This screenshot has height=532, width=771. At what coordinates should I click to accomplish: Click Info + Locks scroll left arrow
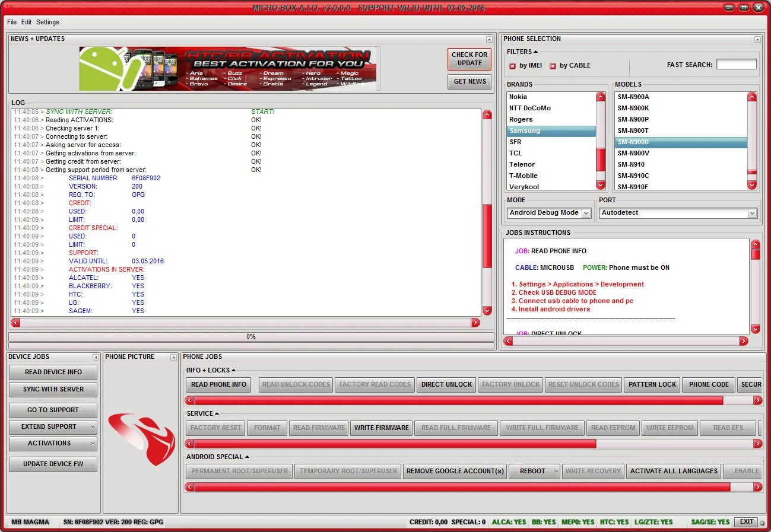click(x=190, y=400)
